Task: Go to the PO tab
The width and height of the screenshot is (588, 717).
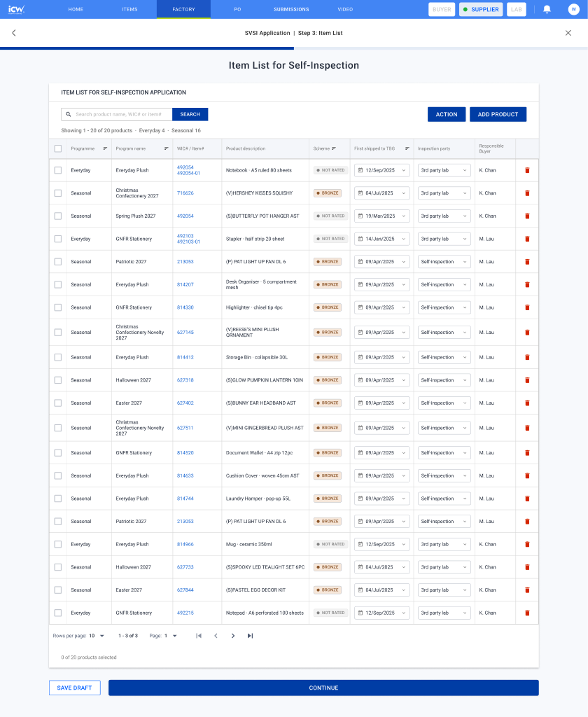Action: pyautogui.click(x=238, y=9)
